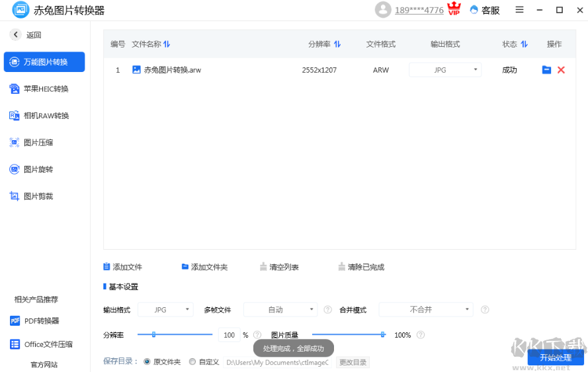Click the VIP crown icon
Image resolution: width=588 pixels, height=372 pixels.
click(x=454, y=10)
